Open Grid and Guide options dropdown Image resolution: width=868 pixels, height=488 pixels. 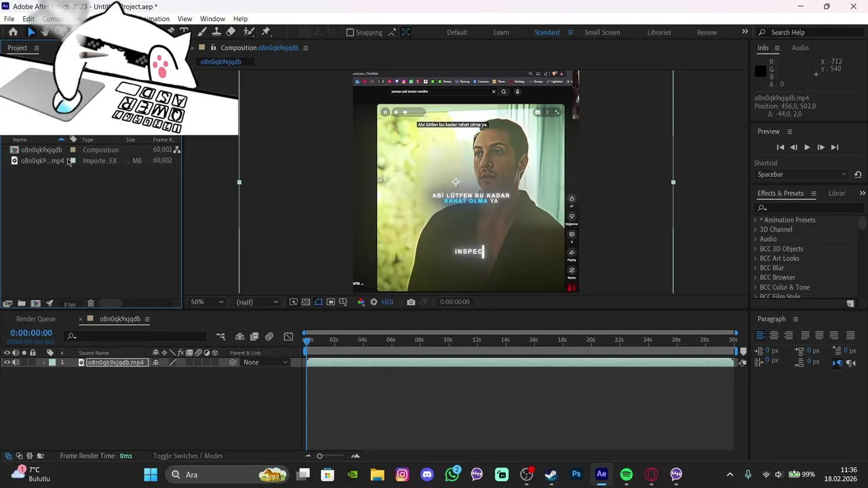click(x=343, y=302)
